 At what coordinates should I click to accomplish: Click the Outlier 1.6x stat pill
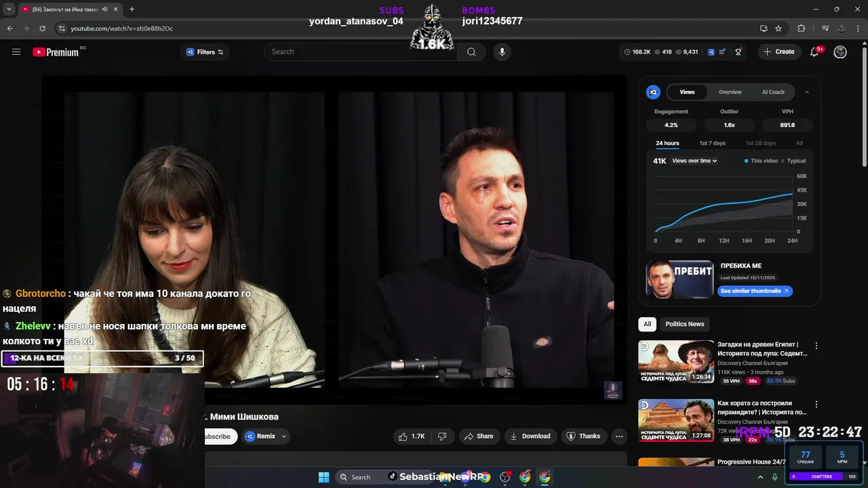coord(730,125)
